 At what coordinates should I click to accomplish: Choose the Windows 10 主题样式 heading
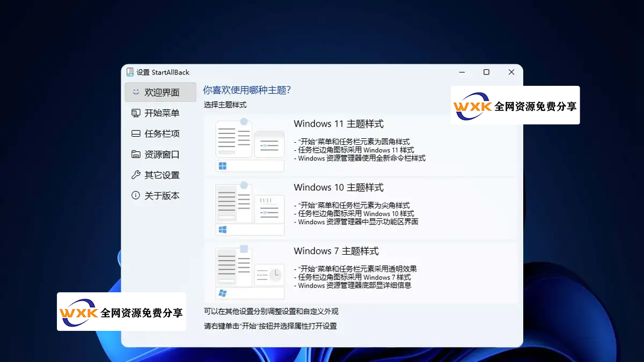[339, 188]
